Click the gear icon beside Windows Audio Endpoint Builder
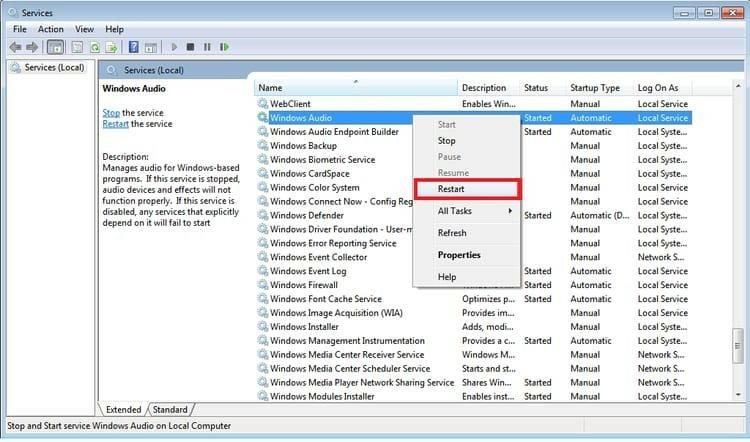The image size is (750, 442). (263, 132)
